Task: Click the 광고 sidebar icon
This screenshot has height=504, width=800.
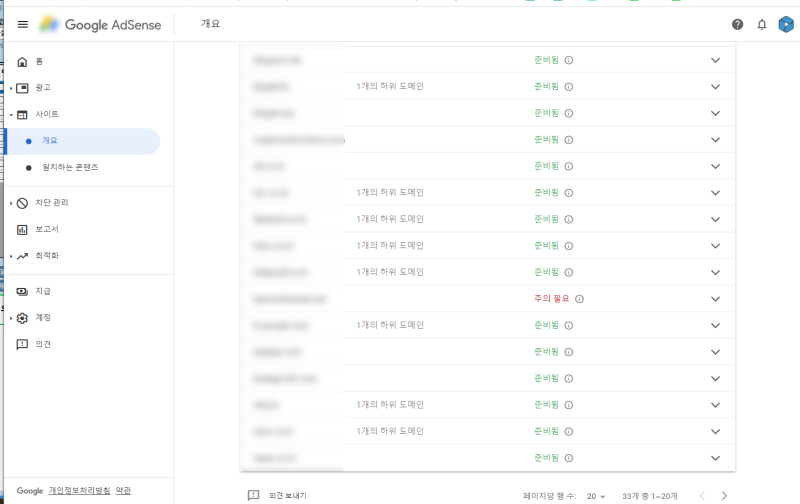Action: [x=22, y=88]
